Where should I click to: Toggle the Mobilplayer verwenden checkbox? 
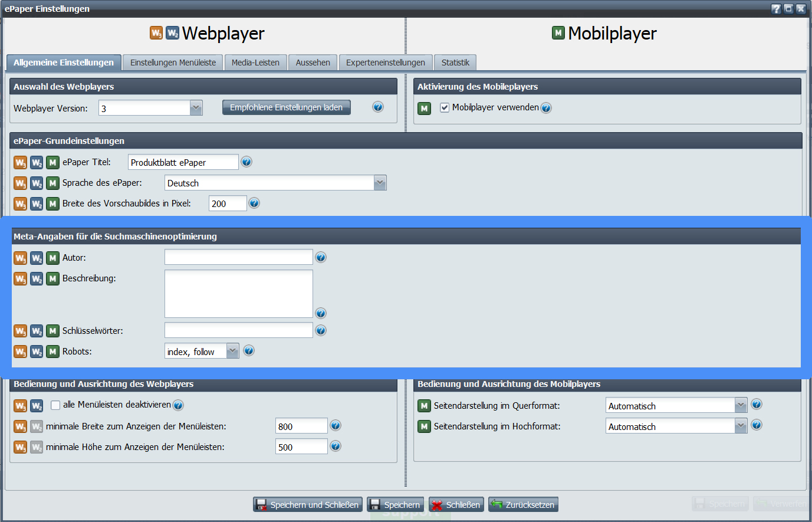[445, 107]
